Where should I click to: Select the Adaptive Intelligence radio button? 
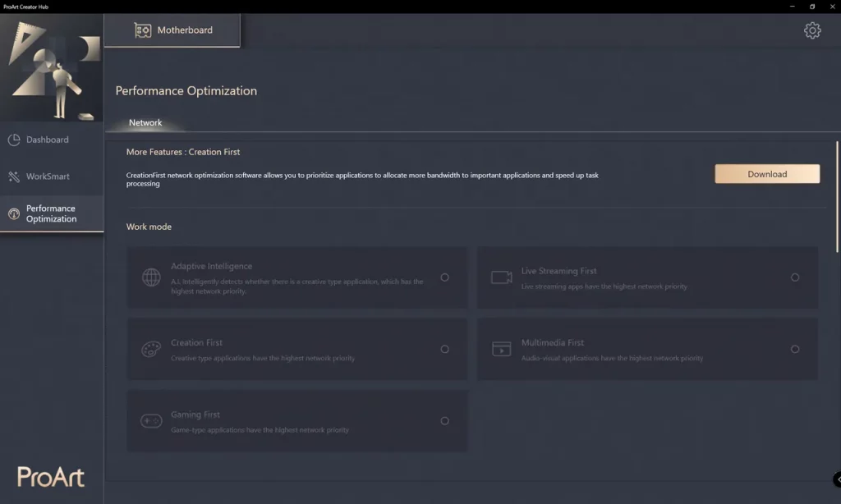click(x=444, y=277)
